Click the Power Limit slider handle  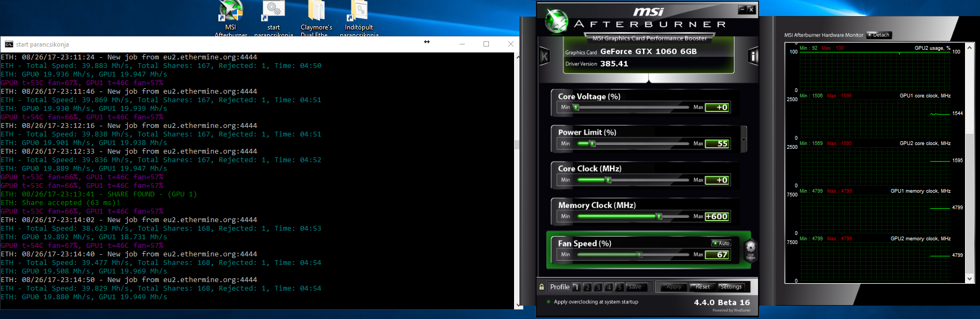pyautogui.click(x=592, y=143)
